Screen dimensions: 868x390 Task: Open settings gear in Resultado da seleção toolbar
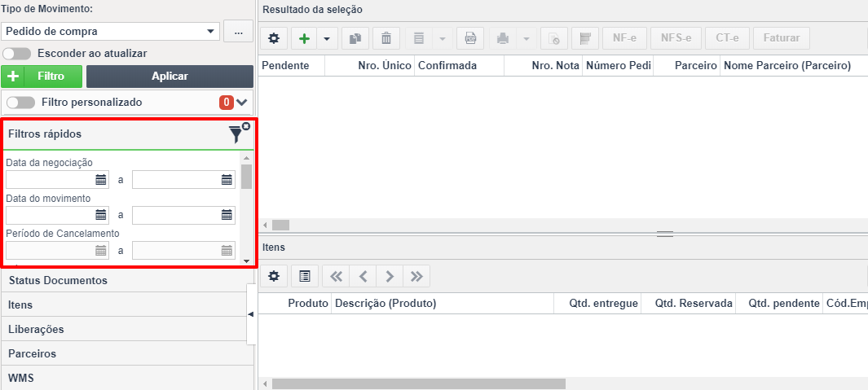[274, 39]
